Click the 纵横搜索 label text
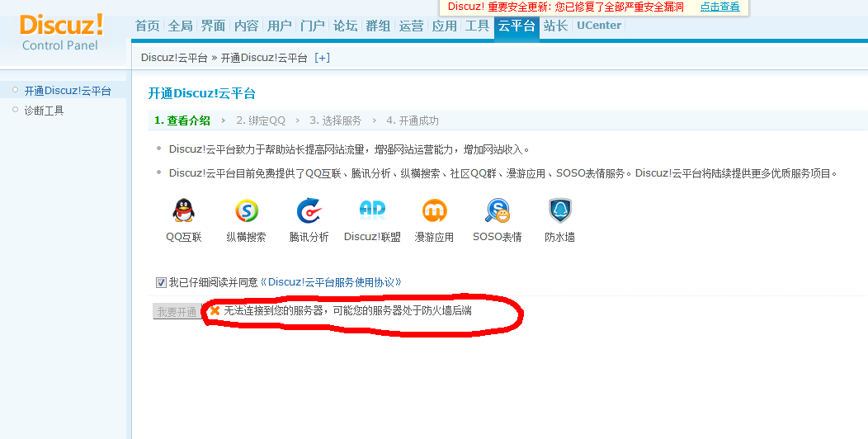This screenshot has height=439, width=868. pos(247,237)
